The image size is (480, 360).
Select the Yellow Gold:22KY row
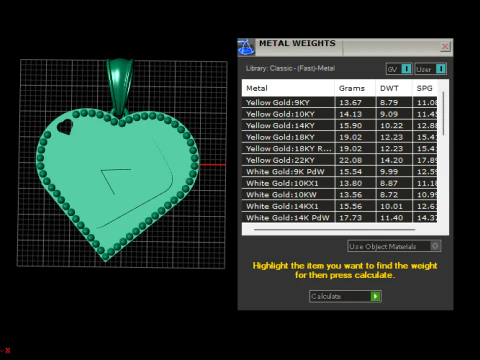click(x=339, y=160)
